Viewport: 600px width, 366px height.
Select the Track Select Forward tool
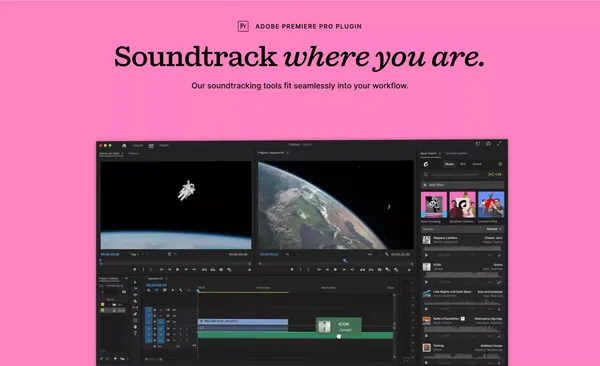tap(135, 288)
